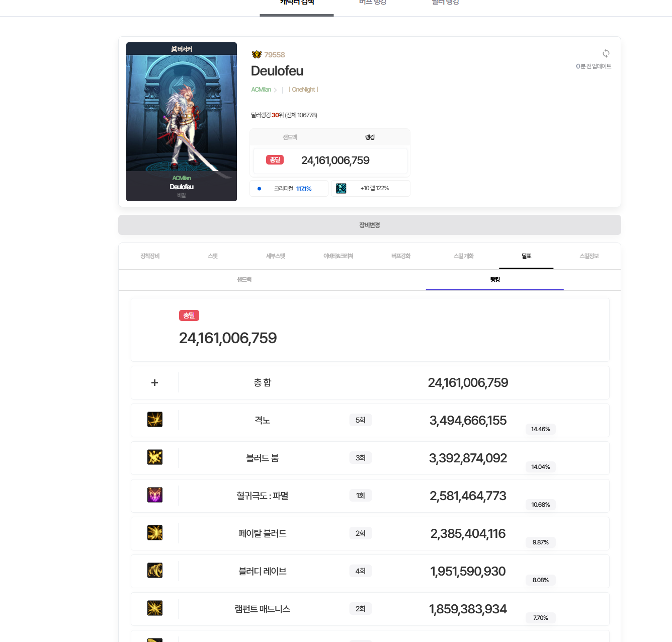Expand the 총 합 row with plus sign
Screen dimensions: 672x642
tap(155, 383)
